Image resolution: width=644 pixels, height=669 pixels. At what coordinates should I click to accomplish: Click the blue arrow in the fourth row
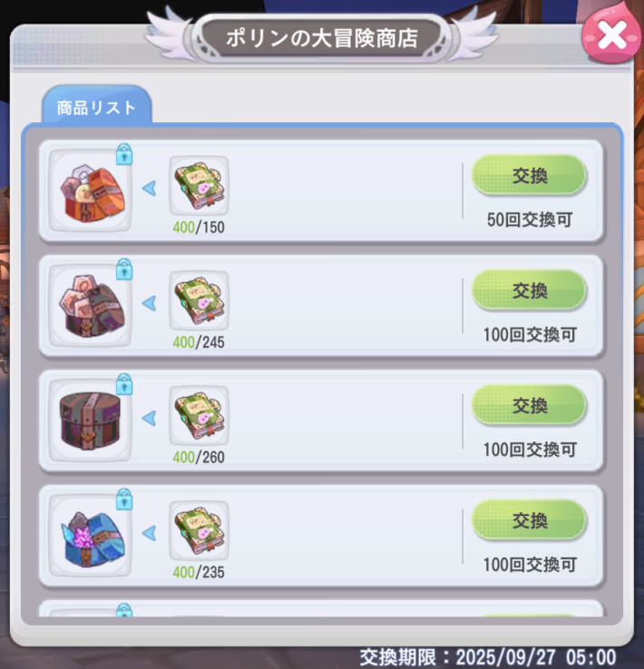(x=150, y=534)
